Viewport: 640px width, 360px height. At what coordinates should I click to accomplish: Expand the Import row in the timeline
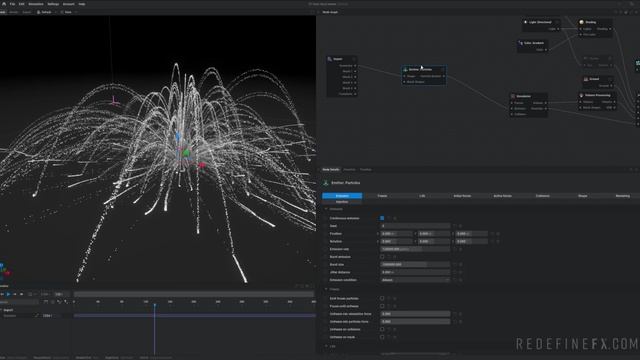pyautogui.click(x=2, y=310)
